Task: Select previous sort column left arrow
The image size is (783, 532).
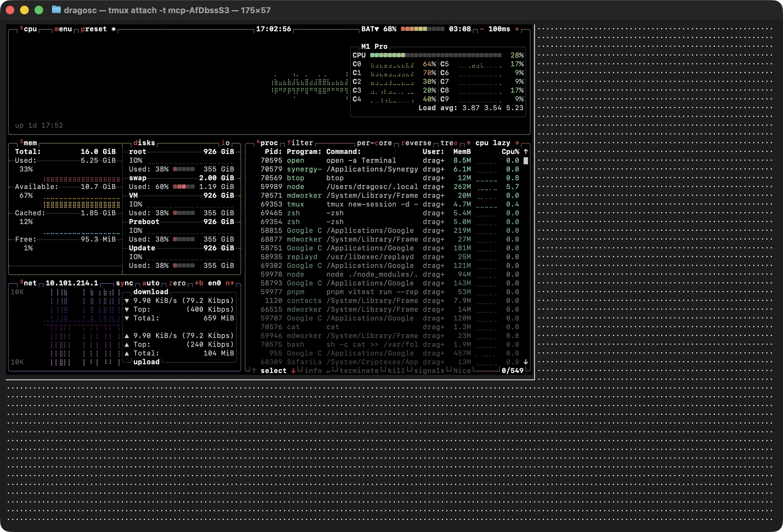Action: (469, 143)
